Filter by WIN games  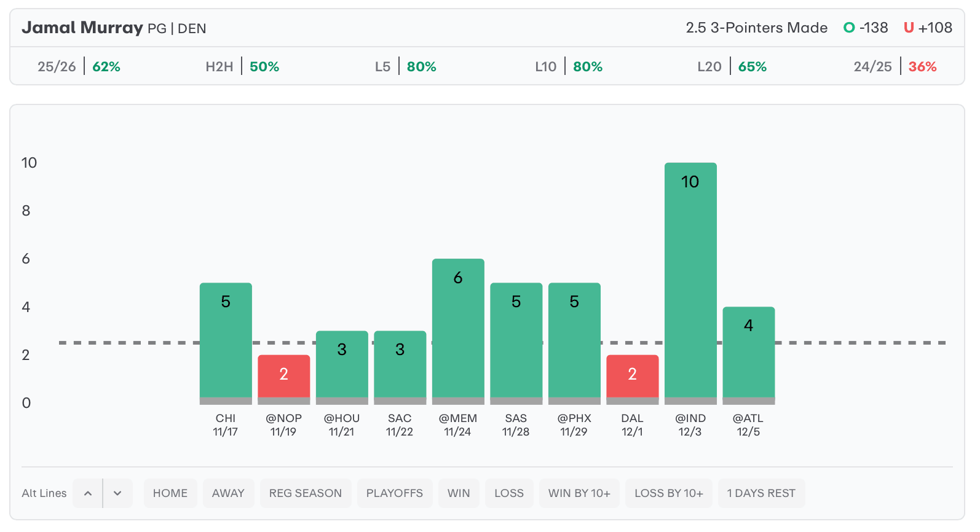(x=459, y=493)
